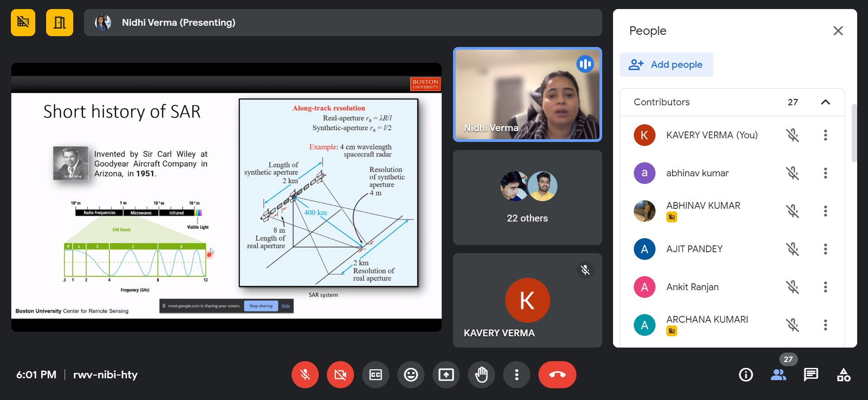Open the people panel icon tab
The image size is (868, 400).
778,375
